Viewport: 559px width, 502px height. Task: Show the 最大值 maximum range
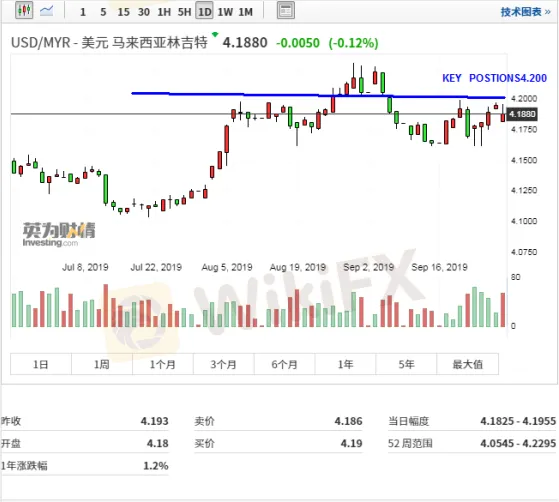tap(467, 364)
